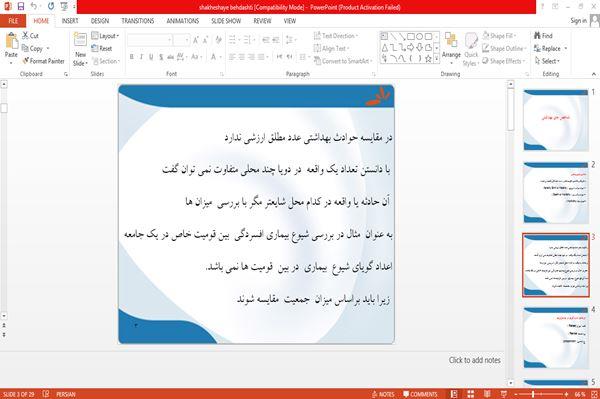Switch to the TRANSITIONS tab
Image resolution: width=600 pixels, height=399 pixels.
click(x=138, y=21)
